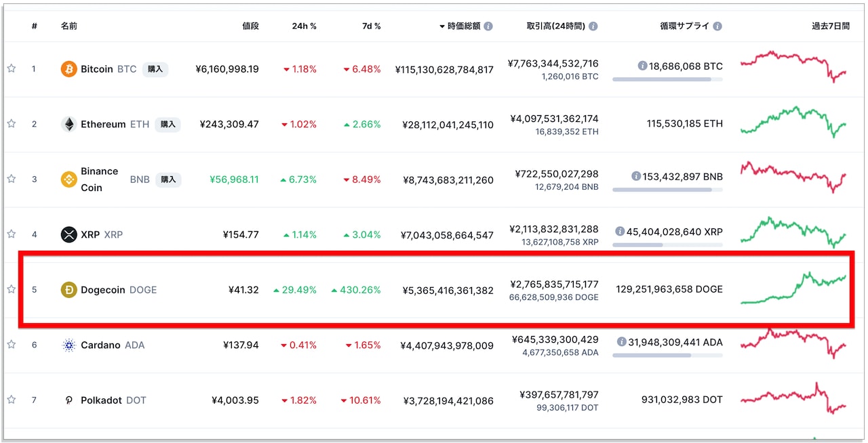The height and width of the screenshot is (443, 868).
Task: Click BNB circulating supply progress bar
Action: pyautogui.click(x=667, y=190)
